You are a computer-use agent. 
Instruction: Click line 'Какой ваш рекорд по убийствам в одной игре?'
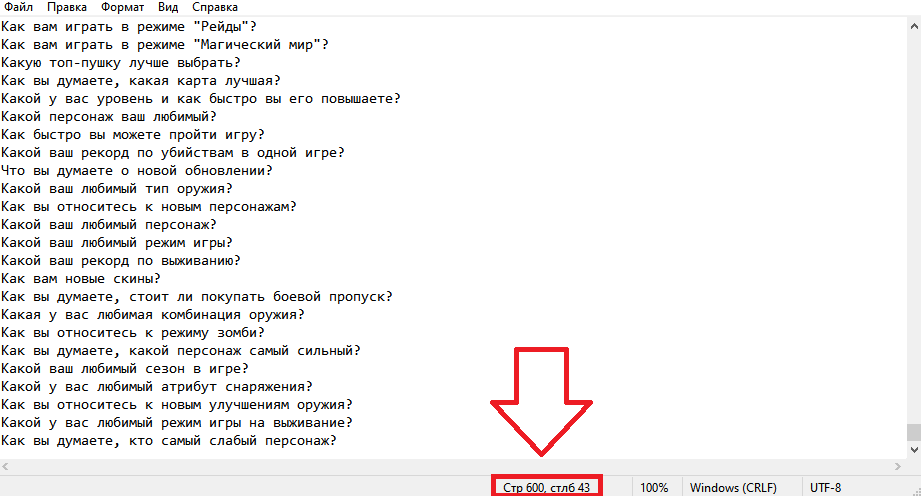coord(173,153)
